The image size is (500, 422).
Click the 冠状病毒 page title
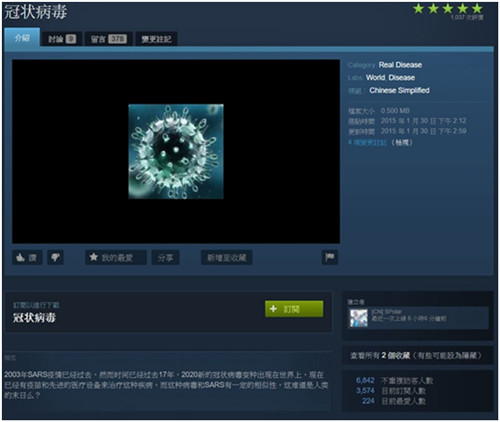(35, 12)
